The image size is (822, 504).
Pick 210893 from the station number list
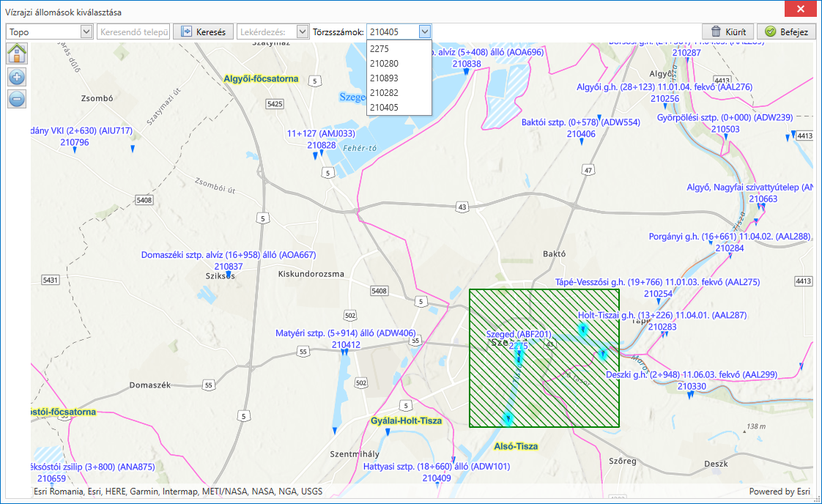(399, 78)
